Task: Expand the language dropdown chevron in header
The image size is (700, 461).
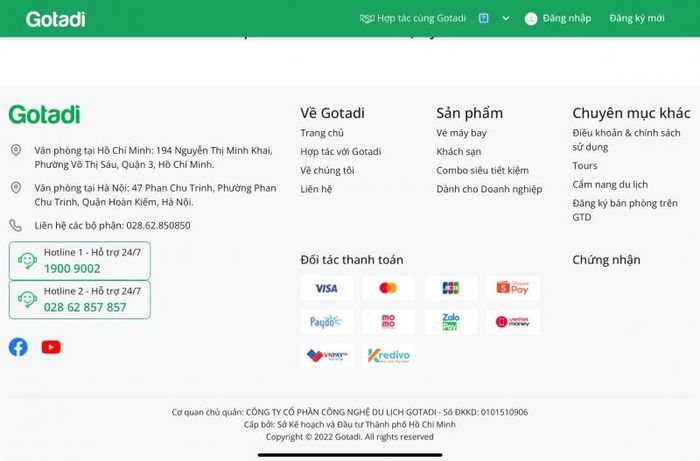Action: [x=505, y=19]
